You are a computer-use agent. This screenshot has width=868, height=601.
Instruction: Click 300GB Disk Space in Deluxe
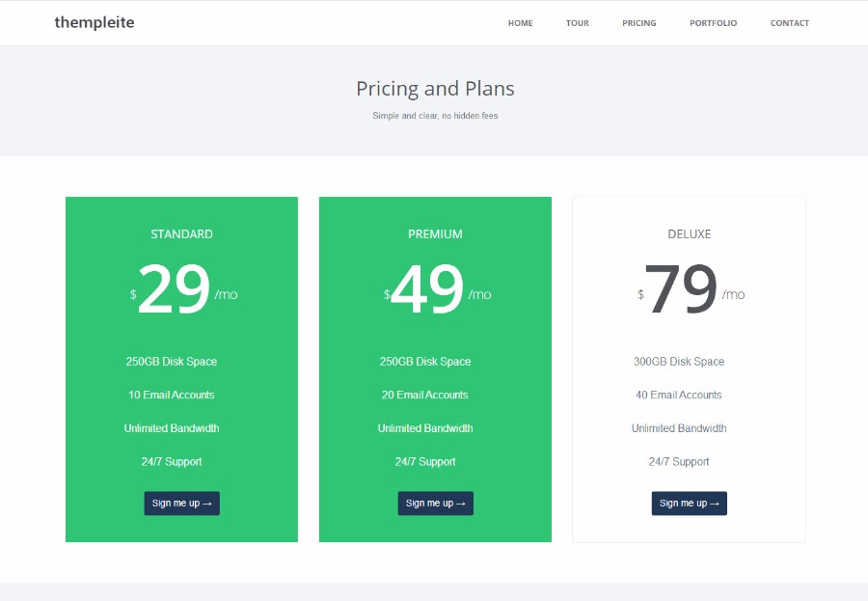coord(679,362)
